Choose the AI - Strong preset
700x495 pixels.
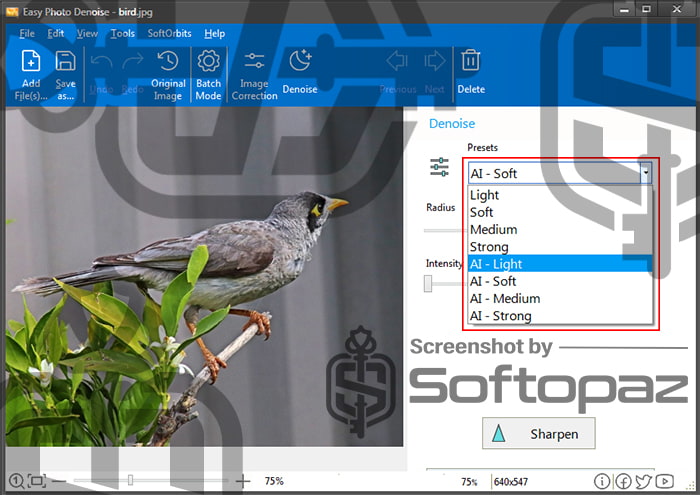(x=560, y=316)
